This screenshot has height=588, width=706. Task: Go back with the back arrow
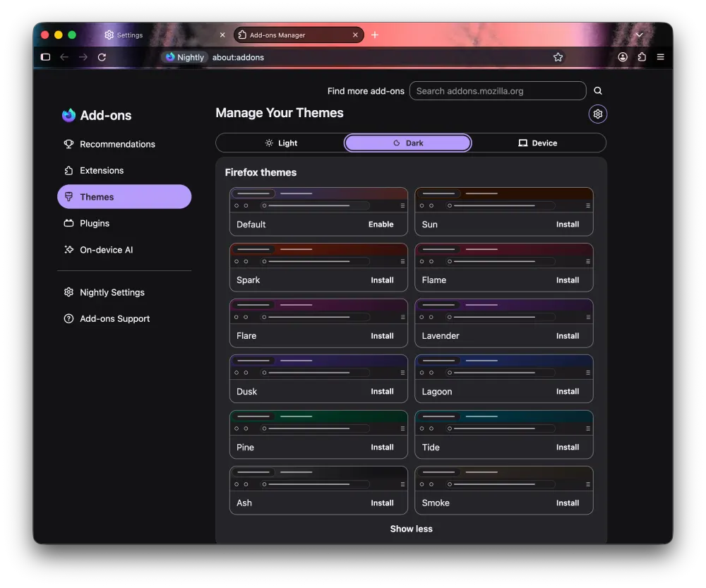click(x=64, y=57)
